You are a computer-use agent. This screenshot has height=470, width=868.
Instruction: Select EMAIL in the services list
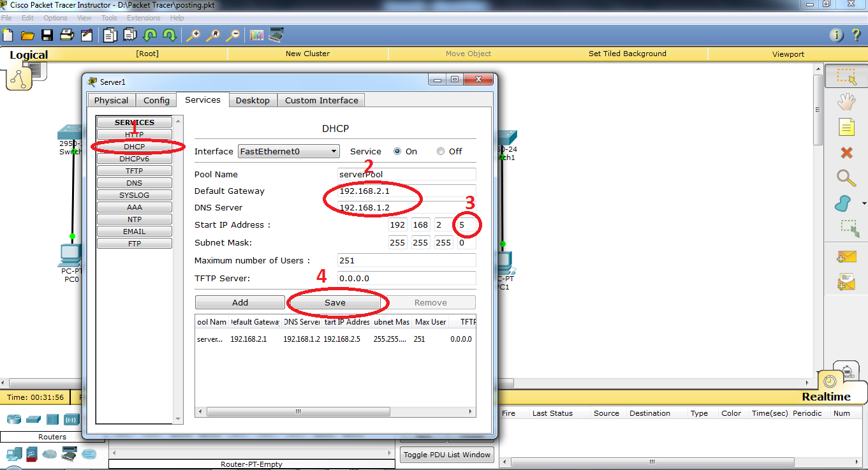tap(135, 231)
